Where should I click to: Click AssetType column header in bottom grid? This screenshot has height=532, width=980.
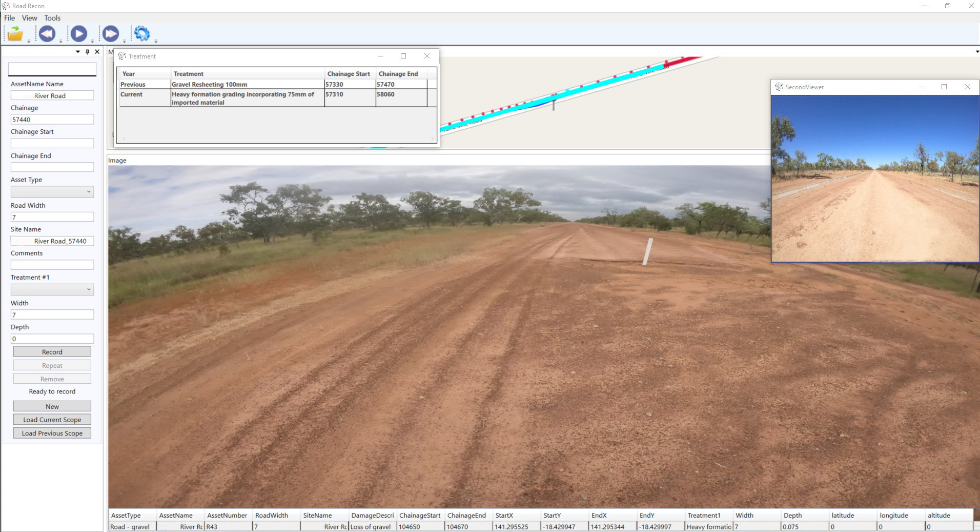(132, 515)
